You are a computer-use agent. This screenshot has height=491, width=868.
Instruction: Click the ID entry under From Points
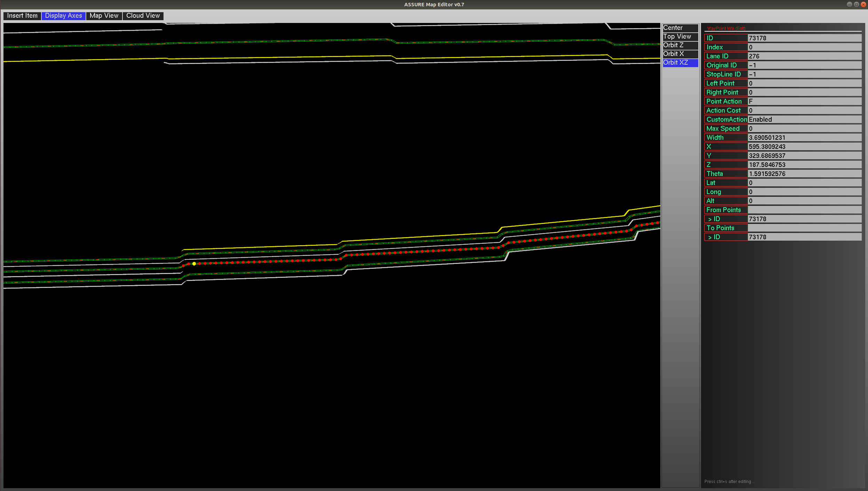(x=804, y=219)
